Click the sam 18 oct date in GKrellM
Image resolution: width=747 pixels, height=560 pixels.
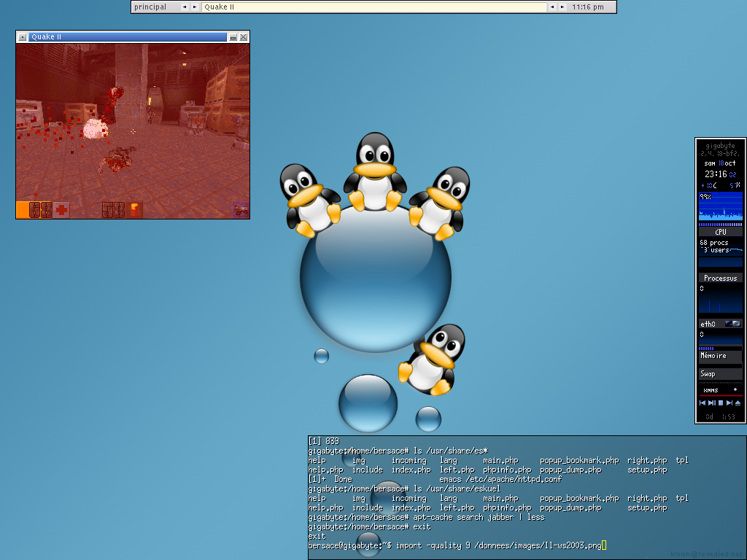tap(720, 163)
